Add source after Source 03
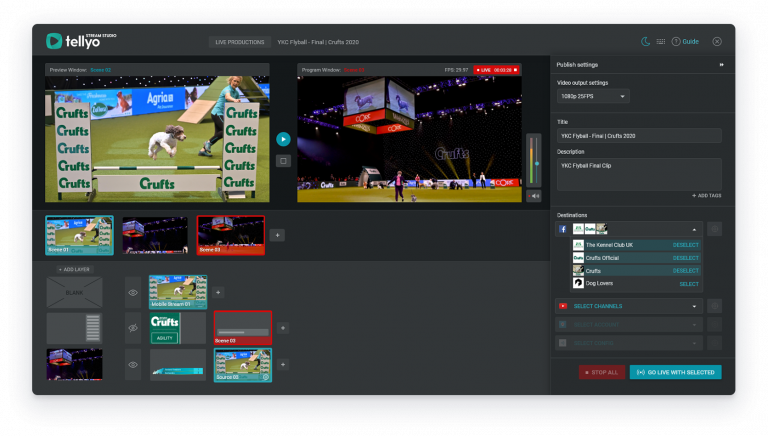Screen dimensions: 768x436 [283, 364]
